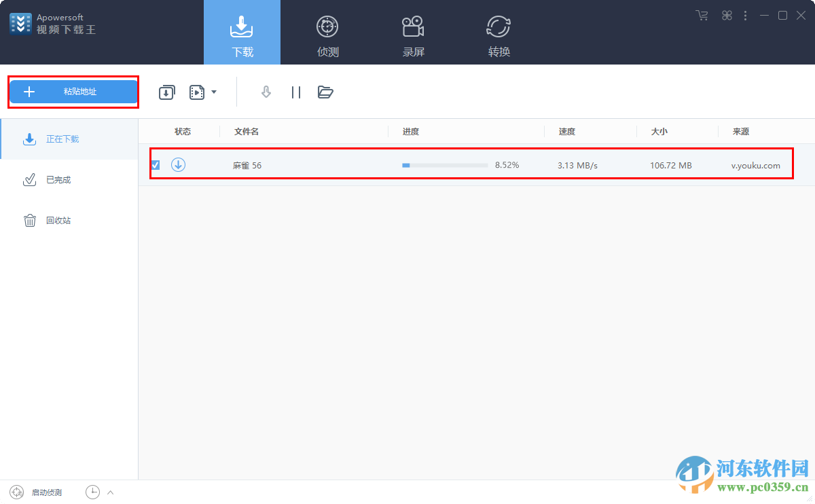The height and width of the screenshot is (504, 815).
Task: Click the download arrow icon on 麻雀 56 row
Action: pos(178,164)
